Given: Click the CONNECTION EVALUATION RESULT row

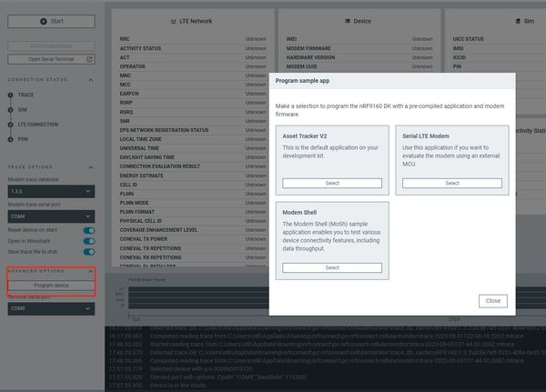Looking at the screenshot, I should pyautogui.click(x=193, y=166).
